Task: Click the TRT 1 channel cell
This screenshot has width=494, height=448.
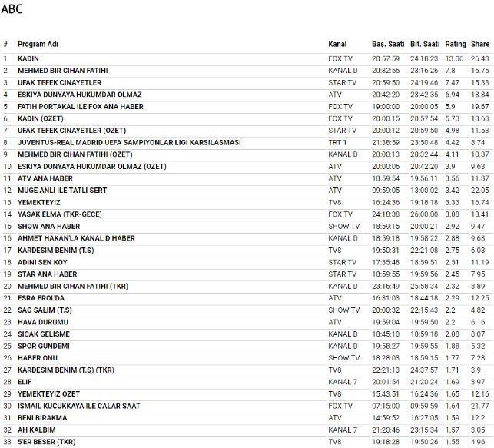Action: click(337, 142)
